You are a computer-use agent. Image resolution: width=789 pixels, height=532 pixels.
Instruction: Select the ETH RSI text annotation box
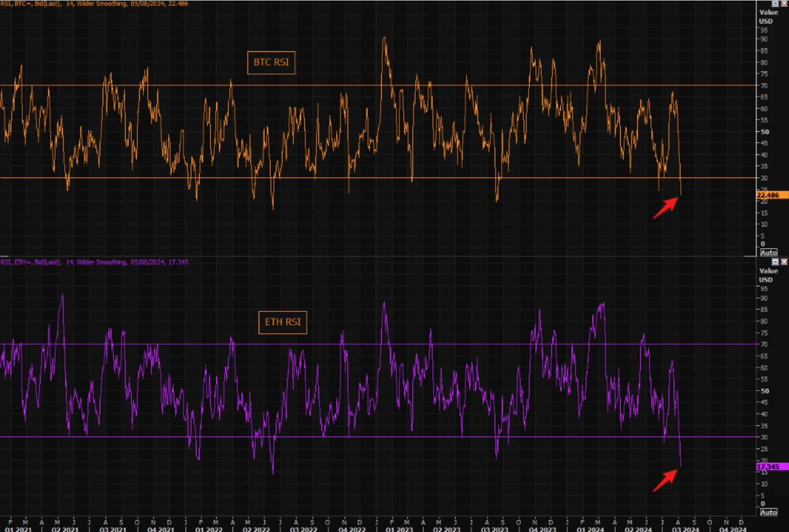(x=282, y=322)
